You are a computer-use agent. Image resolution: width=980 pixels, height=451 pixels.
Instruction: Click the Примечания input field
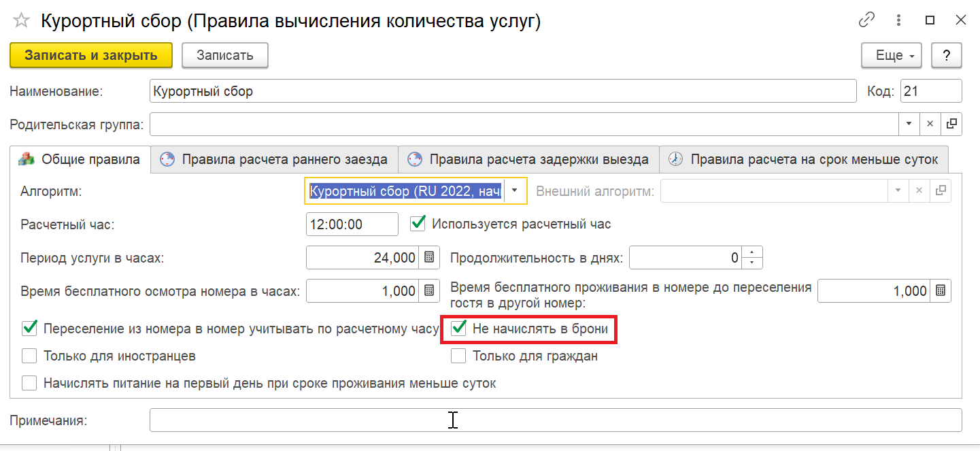coord(556,420)
